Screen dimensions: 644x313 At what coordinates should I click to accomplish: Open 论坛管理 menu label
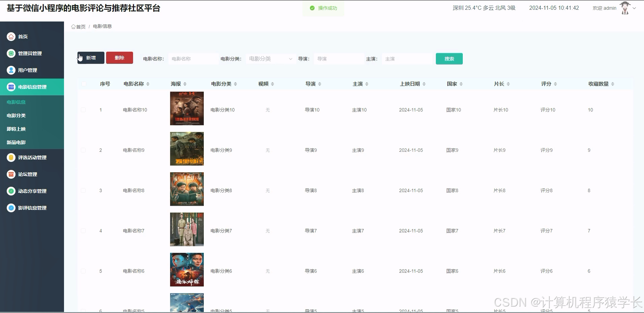point(28,174)
